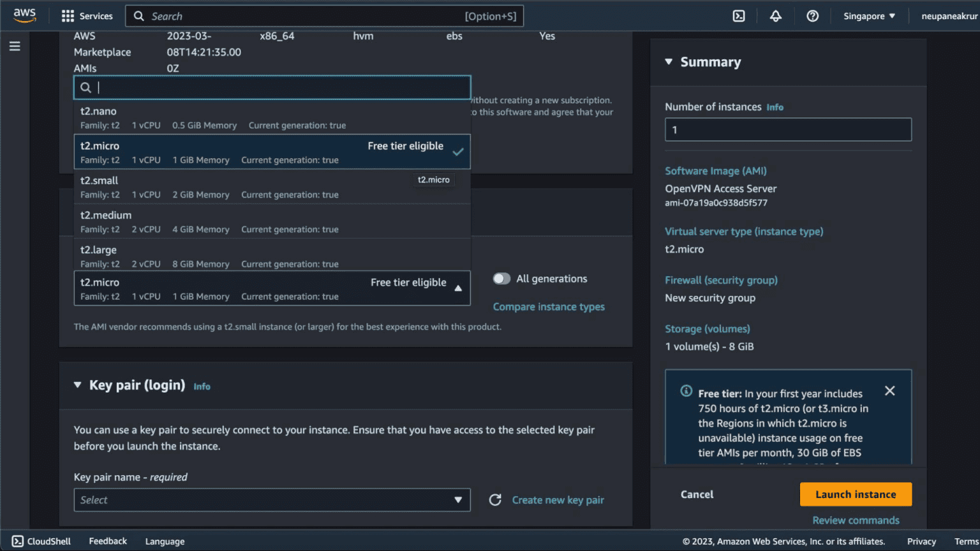
Task: Refresh the key pair list
Action: 495,500
